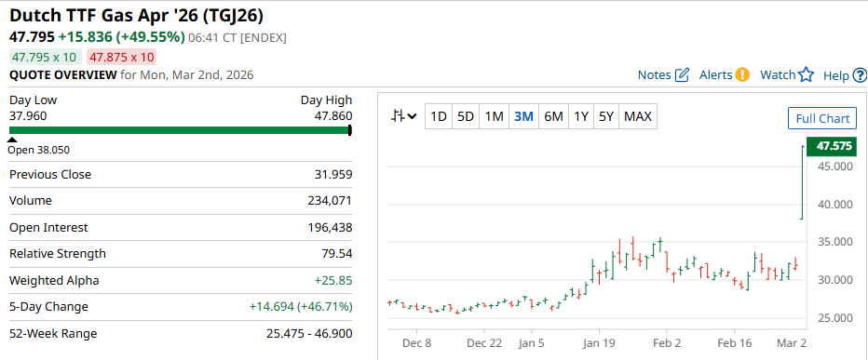868x360 pixels.
Task: Select the 5D chart range
Action: tap(466, 116)
